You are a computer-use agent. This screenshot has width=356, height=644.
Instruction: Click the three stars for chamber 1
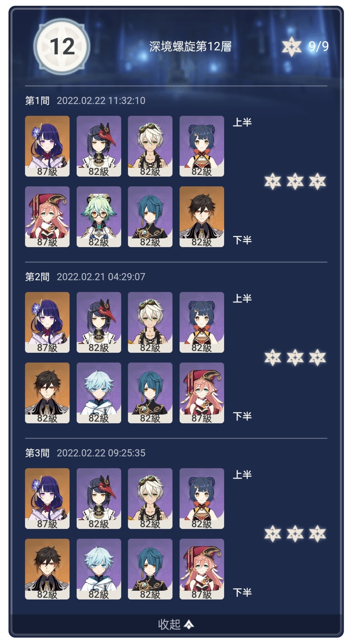(295, 181)
